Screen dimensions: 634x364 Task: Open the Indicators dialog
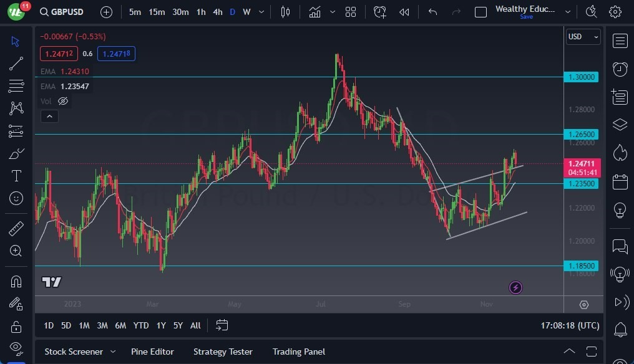click(x=314, y=11)
